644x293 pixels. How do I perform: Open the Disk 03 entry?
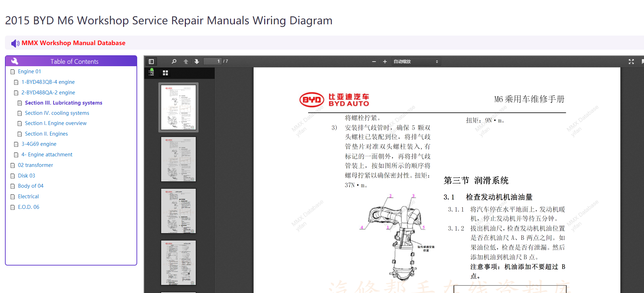[26, 176]
